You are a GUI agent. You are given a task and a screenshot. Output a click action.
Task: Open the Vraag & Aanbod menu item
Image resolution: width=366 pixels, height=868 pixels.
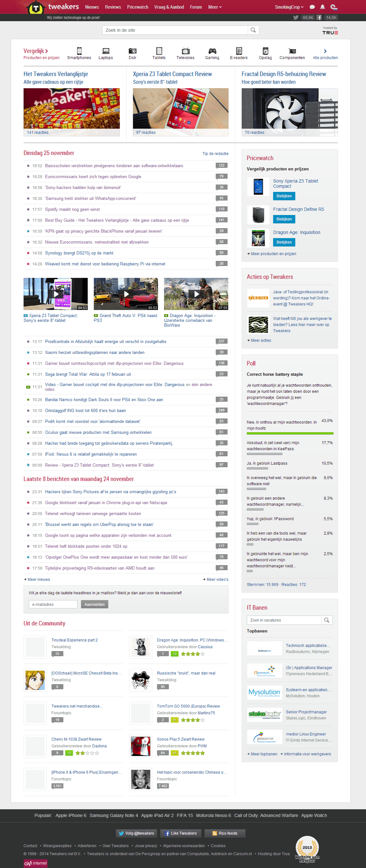(x=169, y=7)
